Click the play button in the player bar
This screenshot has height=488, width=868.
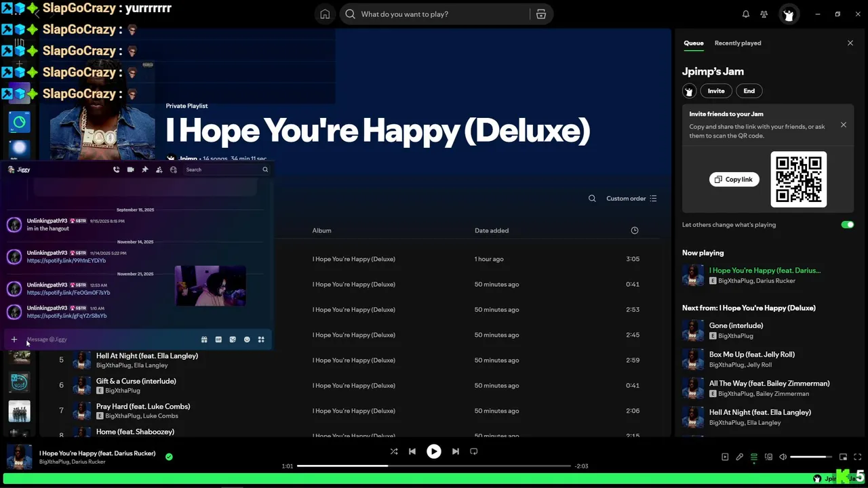(434, 451)
